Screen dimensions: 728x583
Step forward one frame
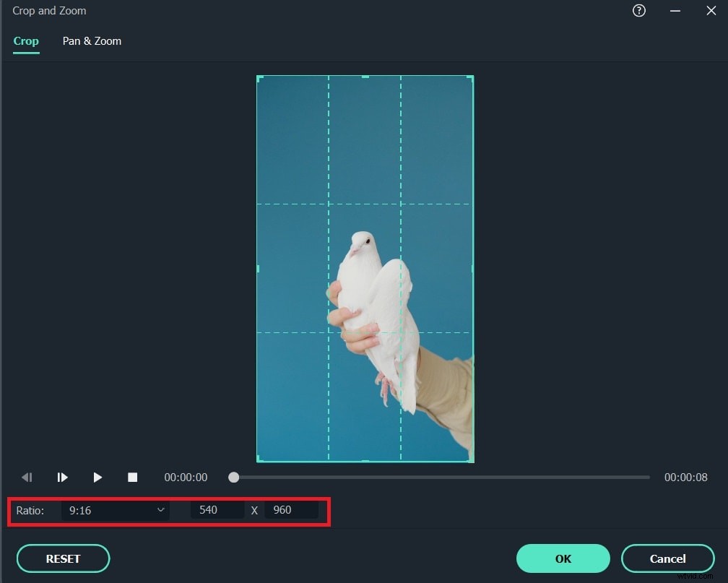pyautogui.click(x=62, y=477)
